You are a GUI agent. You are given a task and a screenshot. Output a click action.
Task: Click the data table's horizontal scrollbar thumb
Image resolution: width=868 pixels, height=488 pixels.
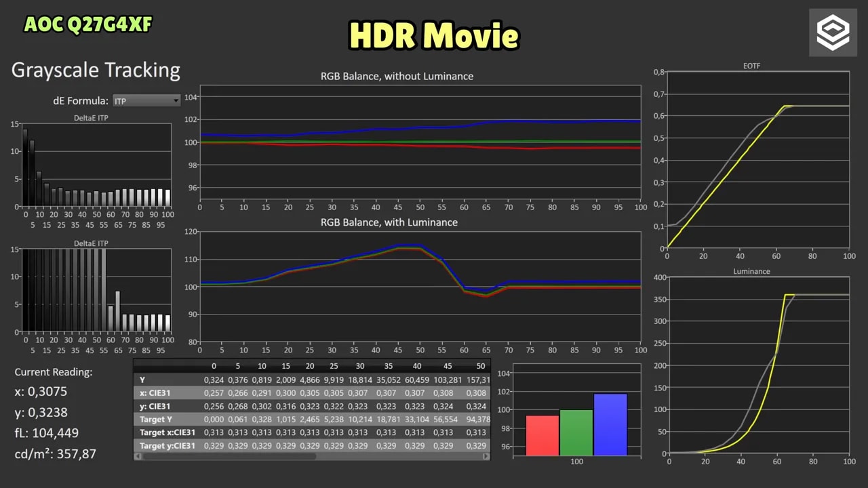(x=229, y=457)
